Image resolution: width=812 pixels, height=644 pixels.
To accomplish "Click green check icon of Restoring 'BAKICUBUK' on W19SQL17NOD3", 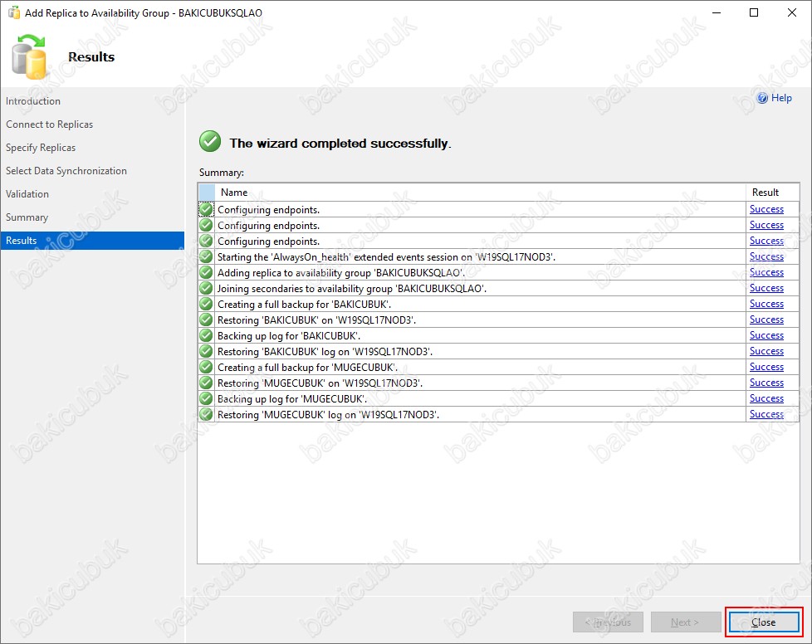I will pos(206,320).
